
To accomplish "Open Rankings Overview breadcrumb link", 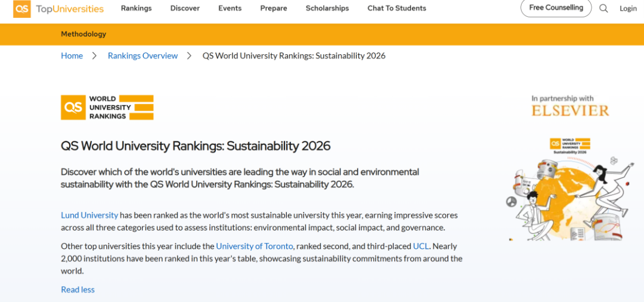I will pos(143,56).
